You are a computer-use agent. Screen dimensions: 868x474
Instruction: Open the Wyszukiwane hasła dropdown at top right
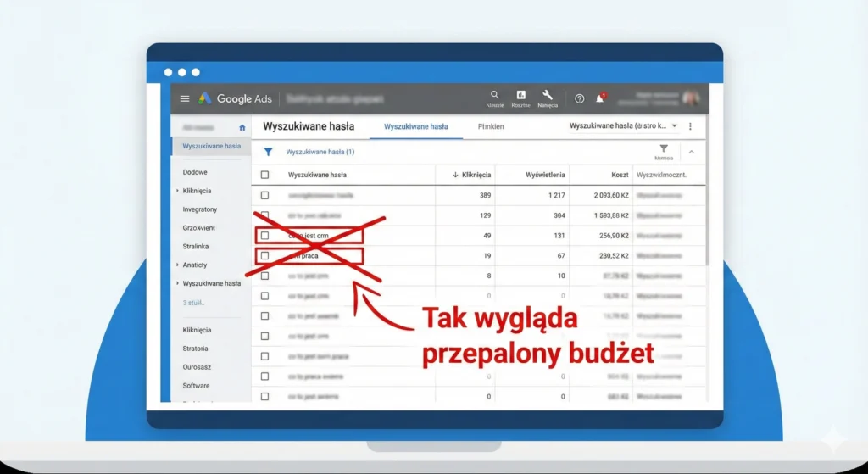(x=624, y=126)
